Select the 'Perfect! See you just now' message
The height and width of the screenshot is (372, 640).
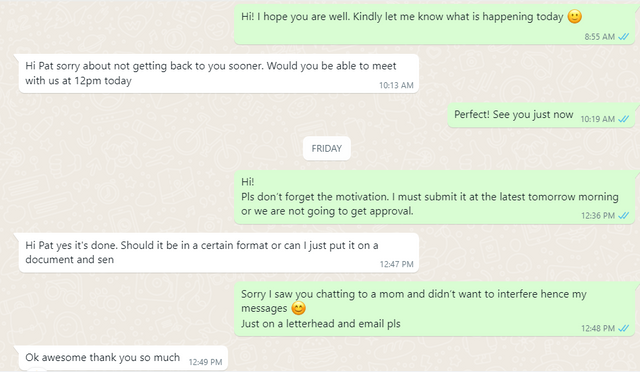tap(541, 115)
